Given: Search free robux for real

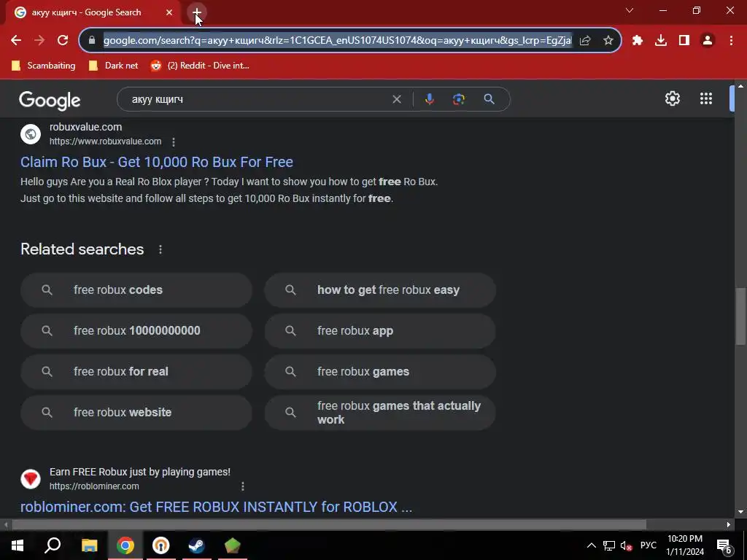Looking at the screenshot, I should point(136,371).
